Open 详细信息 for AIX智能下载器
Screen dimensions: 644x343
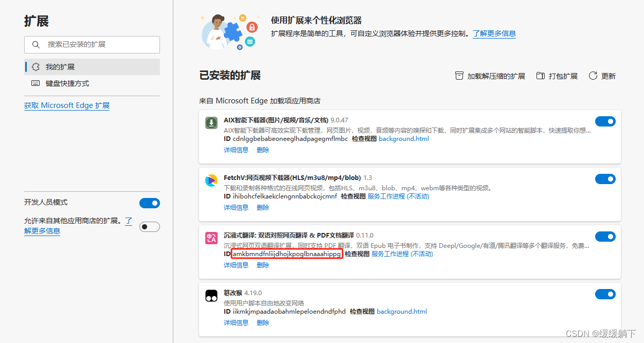point(236,150)
